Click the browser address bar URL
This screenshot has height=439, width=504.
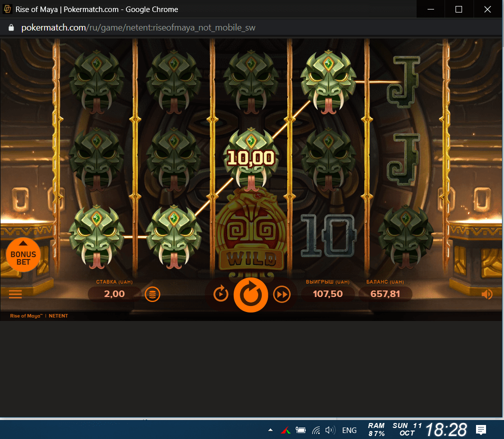[x=138, y=27]
